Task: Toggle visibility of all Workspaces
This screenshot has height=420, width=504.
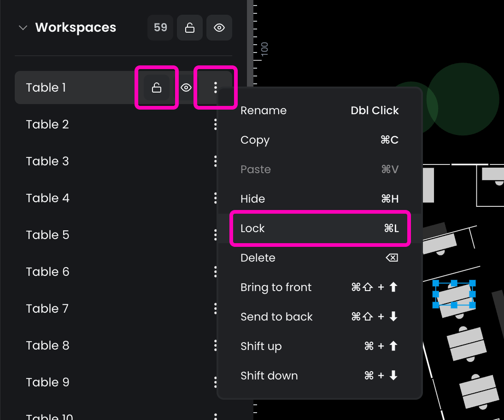Action: [x=219, y=28]
